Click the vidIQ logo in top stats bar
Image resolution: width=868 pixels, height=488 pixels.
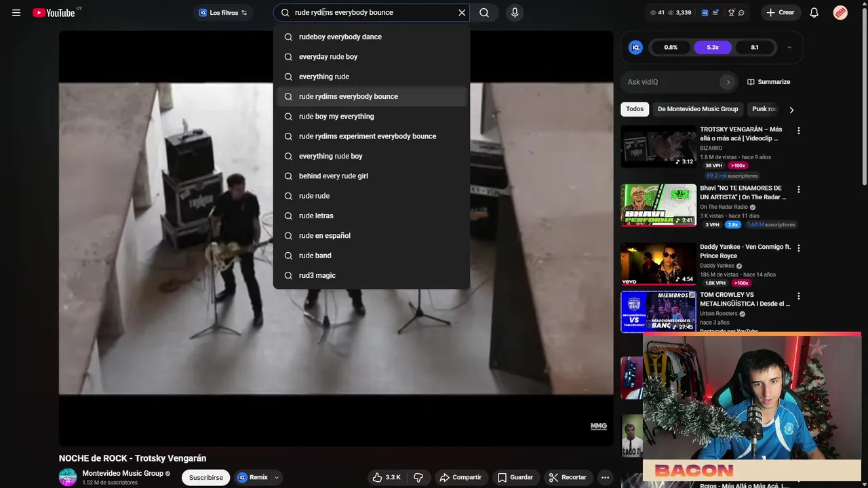click(705, 13)
